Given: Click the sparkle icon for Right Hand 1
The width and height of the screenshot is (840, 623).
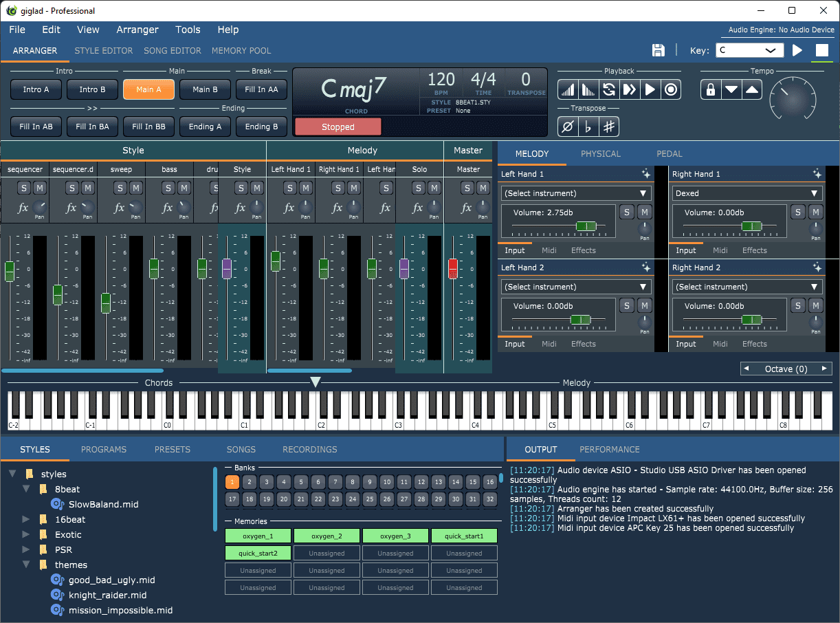Looking at the screenshot, I should (817, 174).
